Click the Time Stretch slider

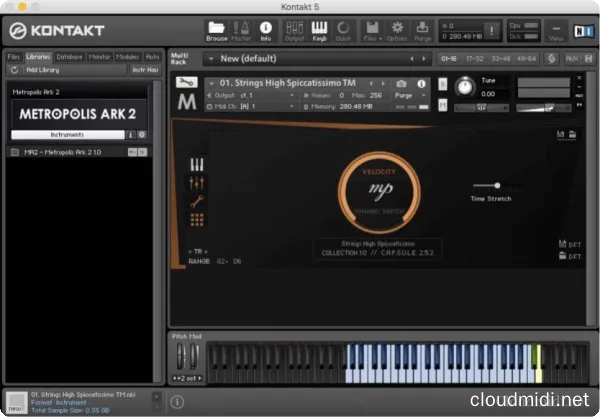point(486,185)
